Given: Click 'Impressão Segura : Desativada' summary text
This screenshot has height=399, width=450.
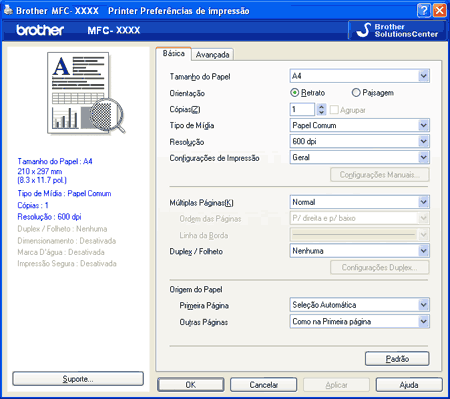Looking at the screenshot, I should (67, 264).
